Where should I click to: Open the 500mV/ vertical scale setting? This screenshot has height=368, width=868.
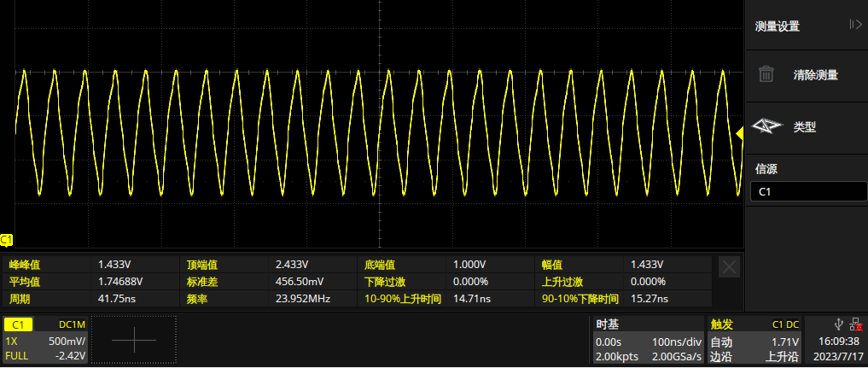(68, 340)
